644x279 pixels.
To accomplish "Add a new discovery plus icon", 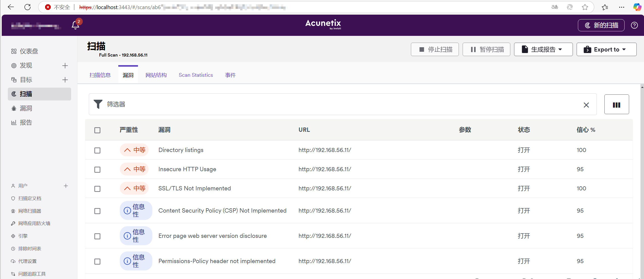I will click(x=65, y=66).
